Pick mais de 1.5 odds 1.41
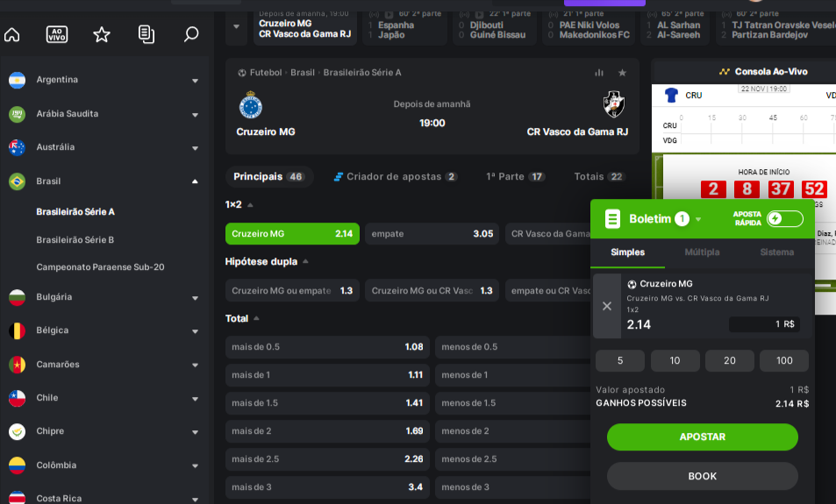Screen dimensions: 836x504 coord(327,403)
